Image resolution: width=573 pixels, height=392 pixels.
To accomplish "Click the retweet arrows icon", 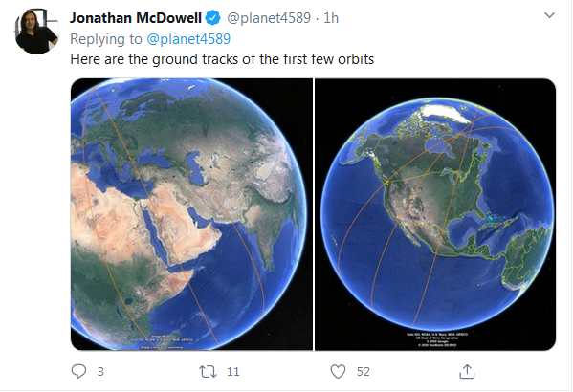I will (208, 372).
